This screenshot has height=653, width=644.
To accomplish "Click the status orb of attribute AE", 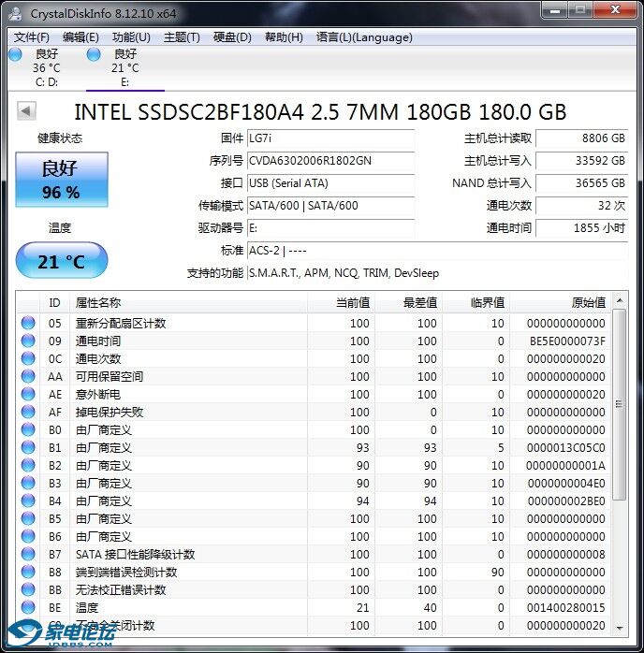I will (x=28, y=394).
